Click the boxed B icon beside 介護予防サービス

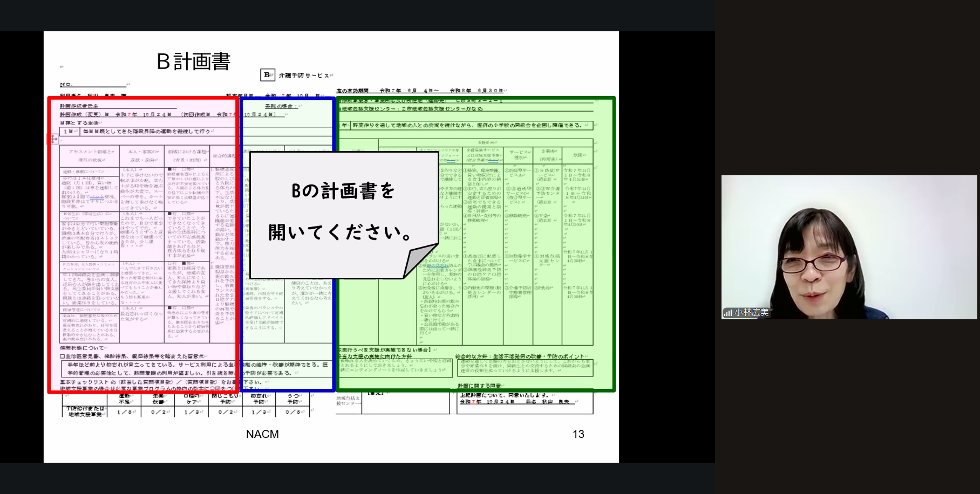267,75
